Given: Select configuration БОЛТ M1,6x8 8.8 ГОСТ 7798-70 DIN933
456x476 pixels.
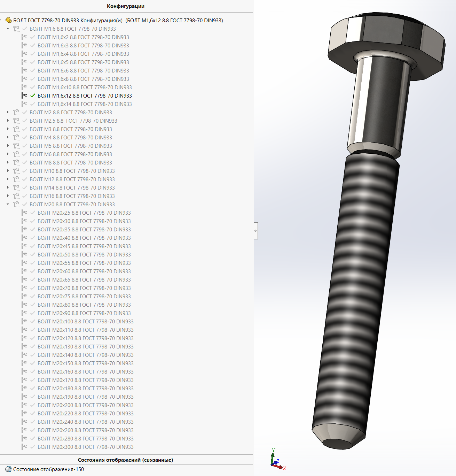Looking at the screenshot, I should 83,79.
